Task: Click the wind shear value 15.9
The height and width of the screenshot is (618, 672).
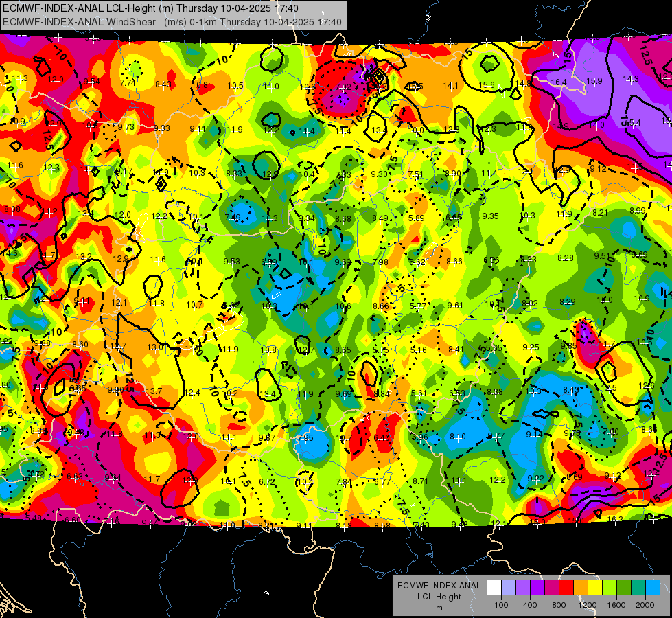Action: (x=594, y=80)
